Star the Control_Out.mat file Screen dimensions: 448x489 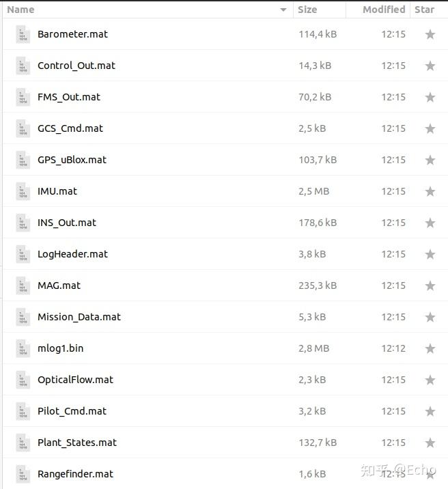click(430, 66)
